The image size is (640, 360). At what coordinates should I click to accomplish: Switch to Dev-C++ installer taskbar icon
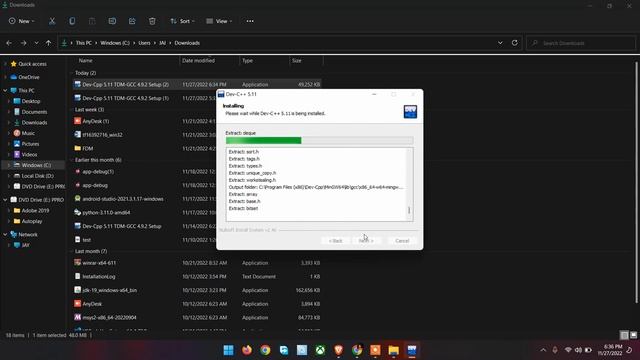[x=412, y=350]
